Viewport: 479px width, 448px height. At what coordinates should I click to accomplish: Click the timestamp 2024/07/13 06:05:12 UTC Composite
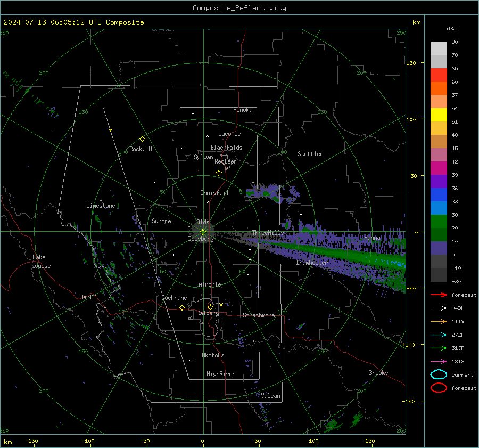point(73,22)
